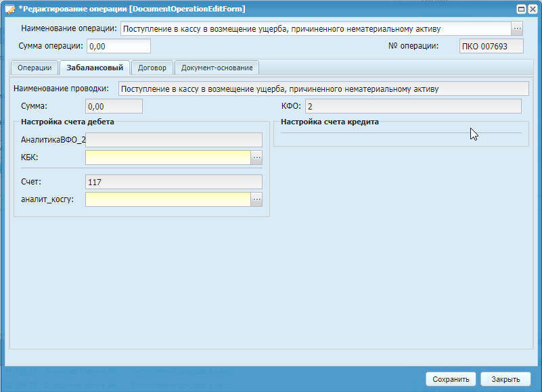Click the form icon in title bar
The height and width of the screenshot is (392, 542).
10,9
